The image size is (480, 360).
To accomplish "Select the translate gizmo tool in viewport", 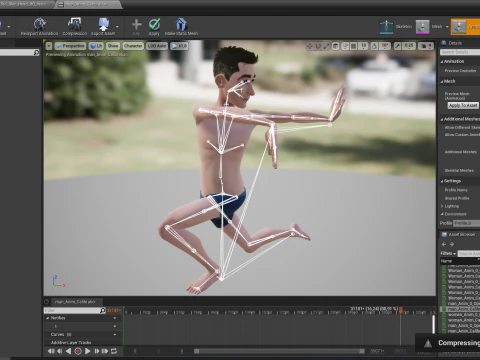I will pos(310,46).
